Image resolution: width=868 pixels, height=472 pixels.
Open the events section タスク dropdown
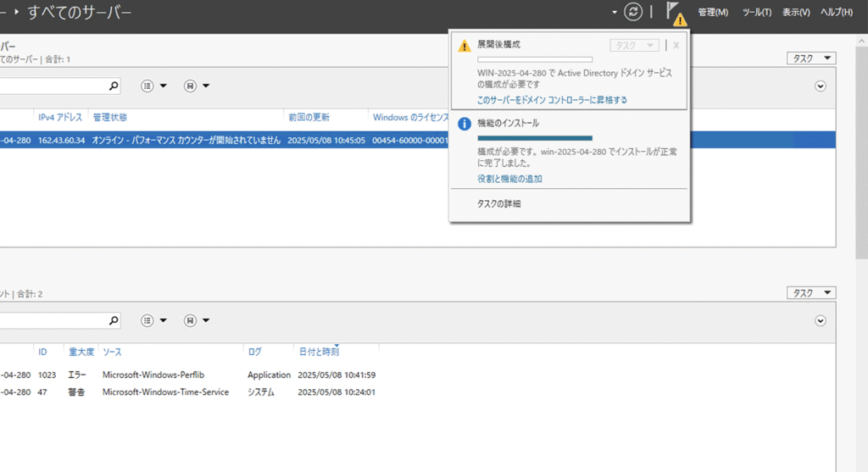coord(811,292)
